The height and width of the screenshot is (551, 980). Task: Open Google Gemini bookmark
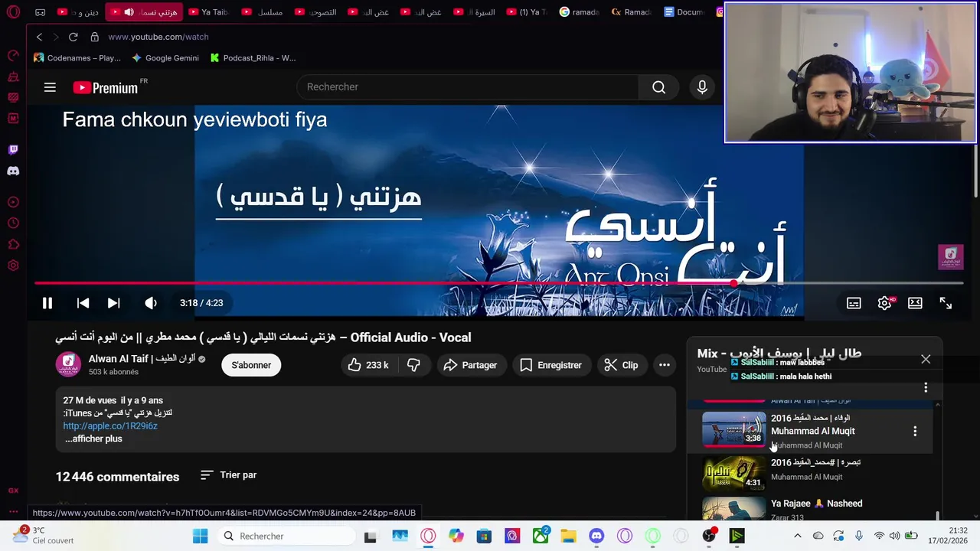click(x=165, y=58)
